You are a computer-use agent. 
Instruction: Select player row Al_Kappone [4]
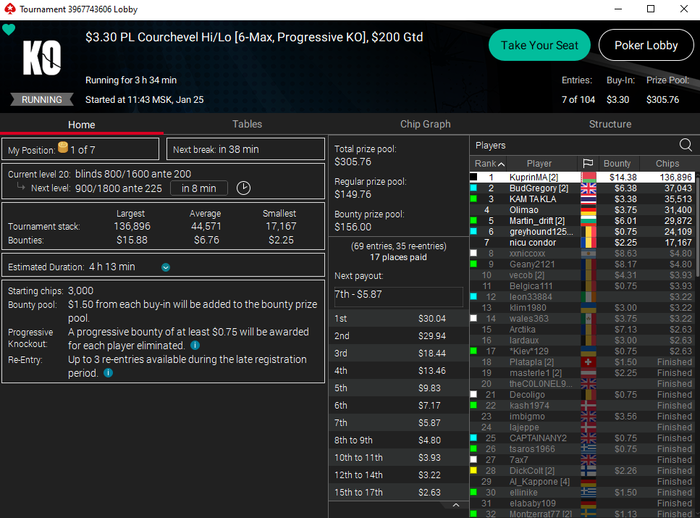coord(582,481)
